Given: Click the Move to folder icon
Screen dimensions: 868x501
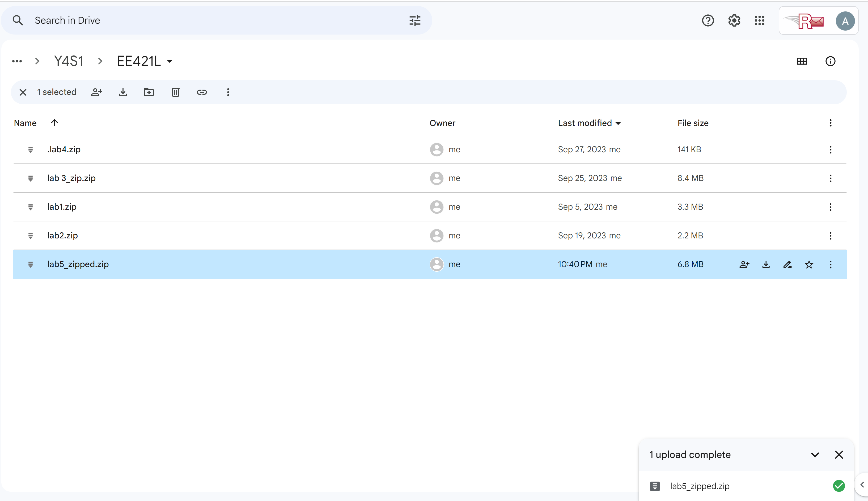Looking at the screenshot, I should tap(149, 92).
